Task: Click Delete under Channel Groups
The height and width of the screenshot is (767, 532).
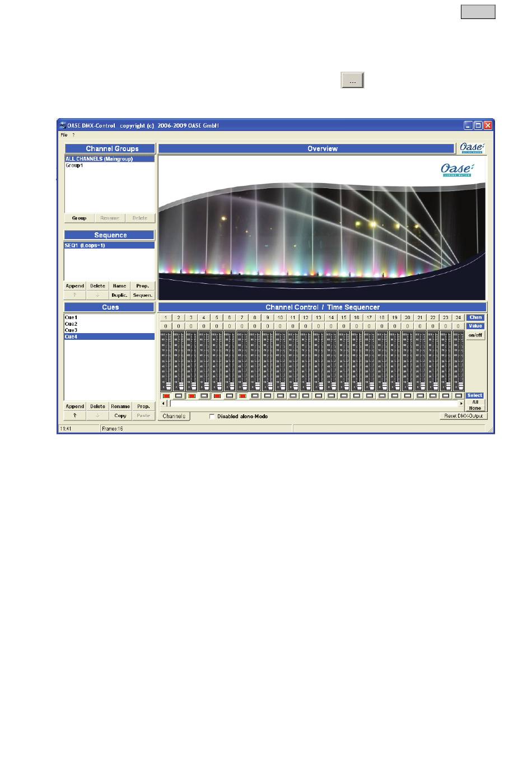Action: click(140, 218)
